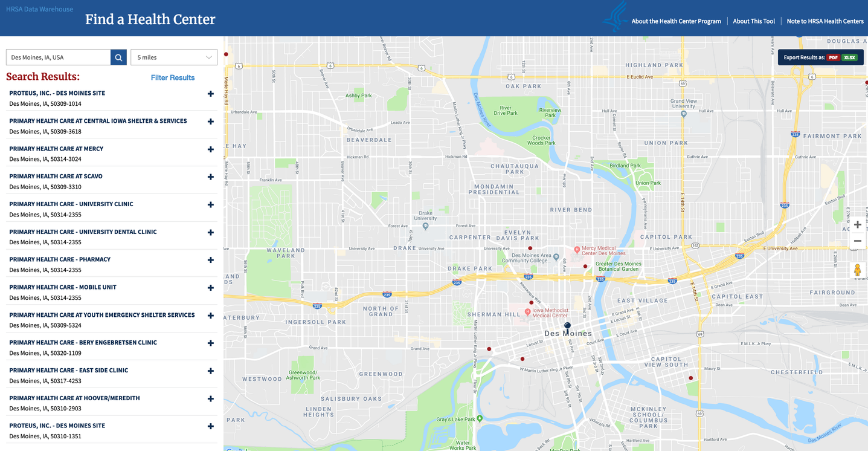The image size is (868, 451).
Task: Click the HRSA bird logo in header
Action: tap(616, 16)
